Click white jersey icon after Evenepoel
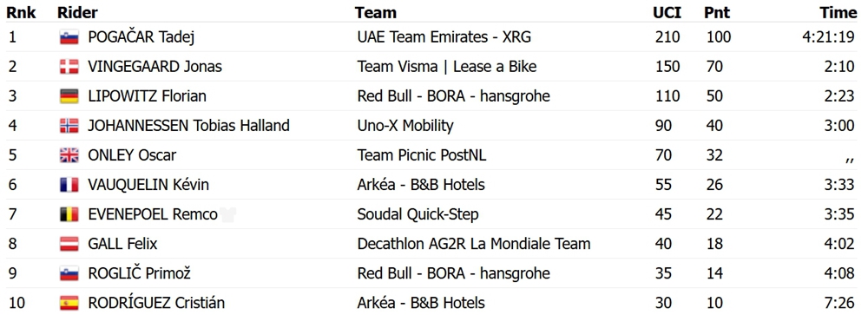Screen dimensions: 868x315 pos(228,215)
